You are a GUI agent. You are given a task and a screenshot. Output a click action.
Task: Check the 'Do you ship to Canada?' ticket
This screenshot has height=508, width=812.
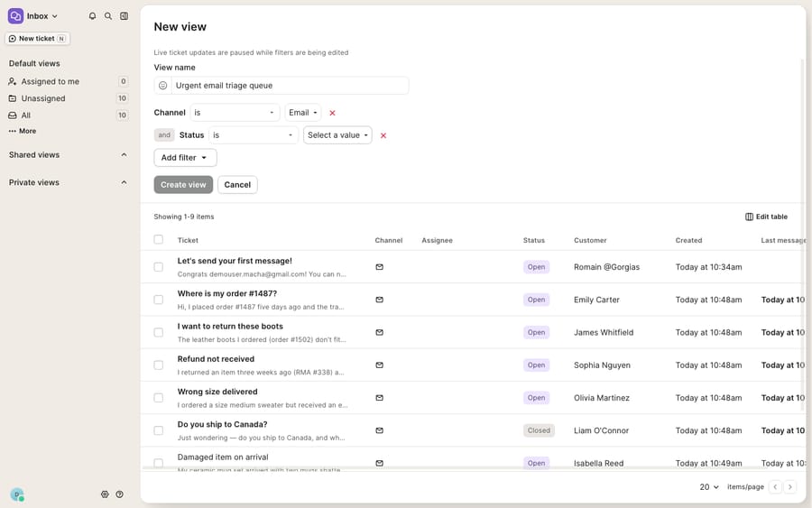[159, 430]
